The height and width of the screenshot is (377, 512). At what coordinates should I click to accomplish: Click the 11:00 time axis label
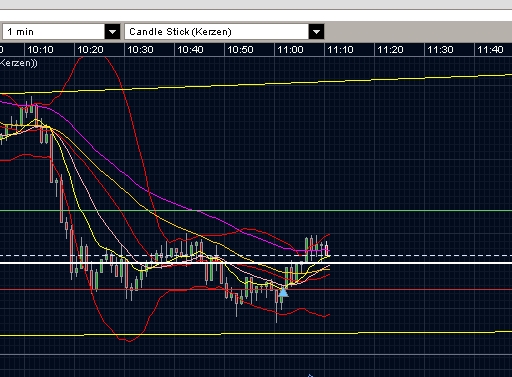click(x=290, y=50)
